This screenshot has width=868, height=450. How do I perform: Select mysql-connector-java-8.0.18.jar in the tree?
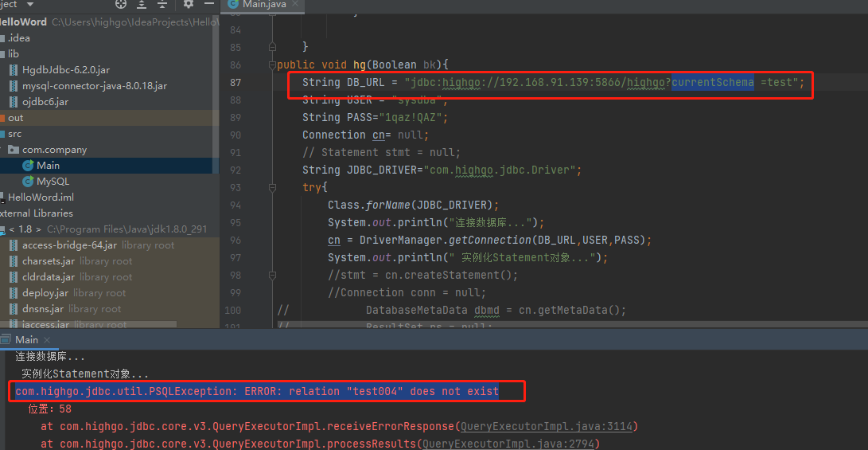95,86
